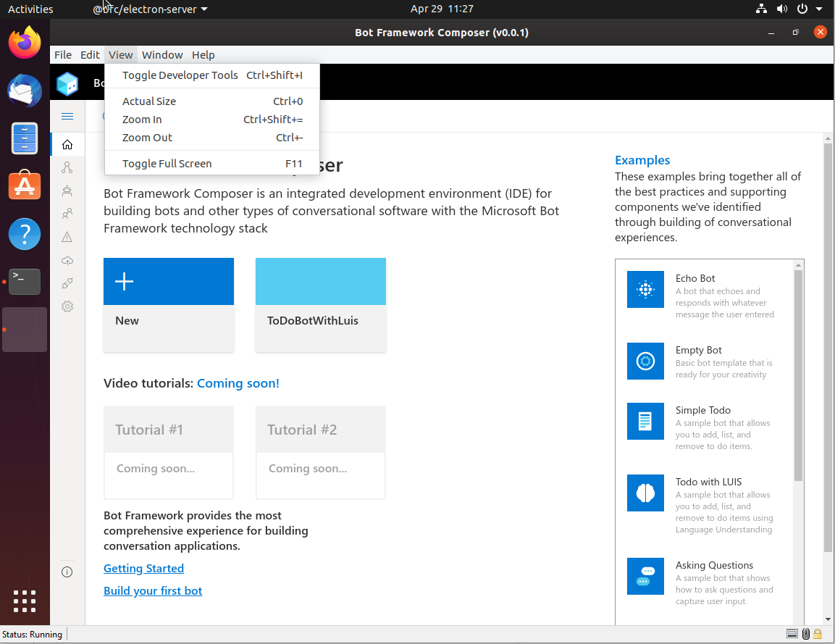Expand the system menu arrow in top bar

tap(819, 9)
